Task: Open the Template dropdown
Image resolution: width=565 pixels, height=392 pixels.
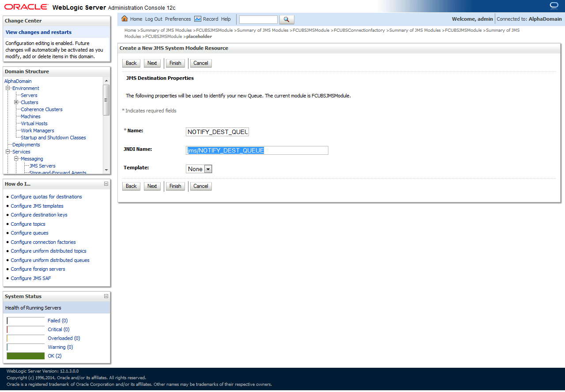Action: pos(199,169)
